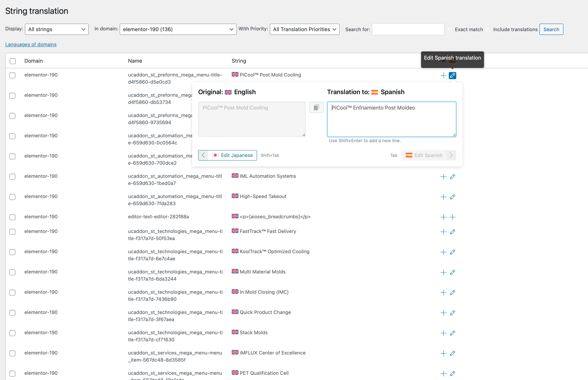The image size is (588, 380).
Task: Select checkbox for Stack Molds row
Action: point(12,333)
